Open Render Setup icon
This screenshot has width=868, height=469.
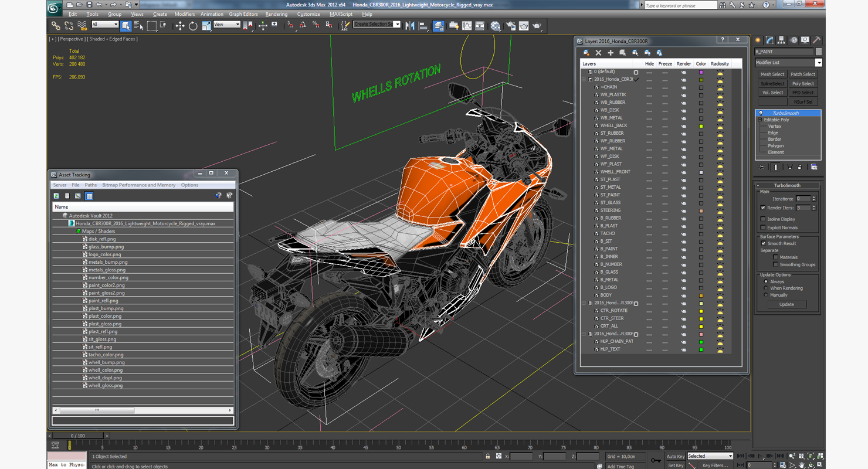511,26
